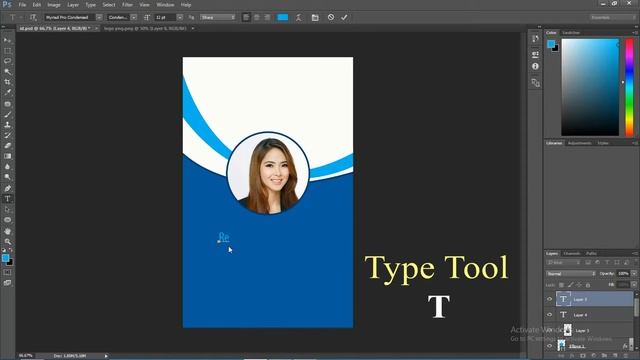640x360 pixels.
Task: Toggle text orientation in options bar
Action: [x=33, y=17]
